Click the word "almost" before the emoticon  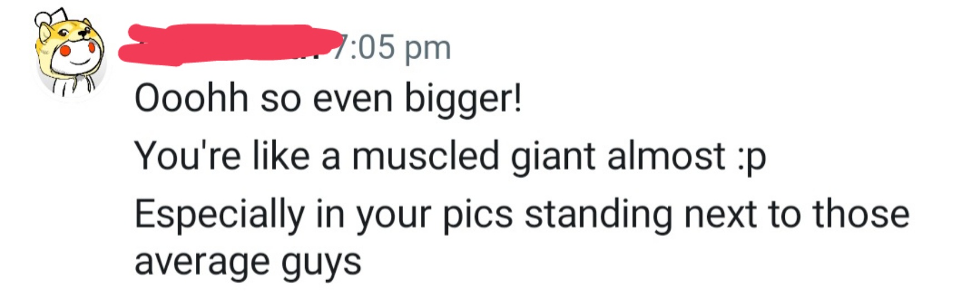click(666, 156)
